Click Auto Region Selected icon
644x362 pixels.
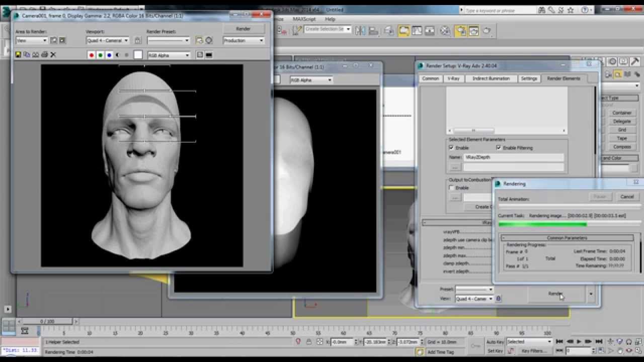click(62, 40)
